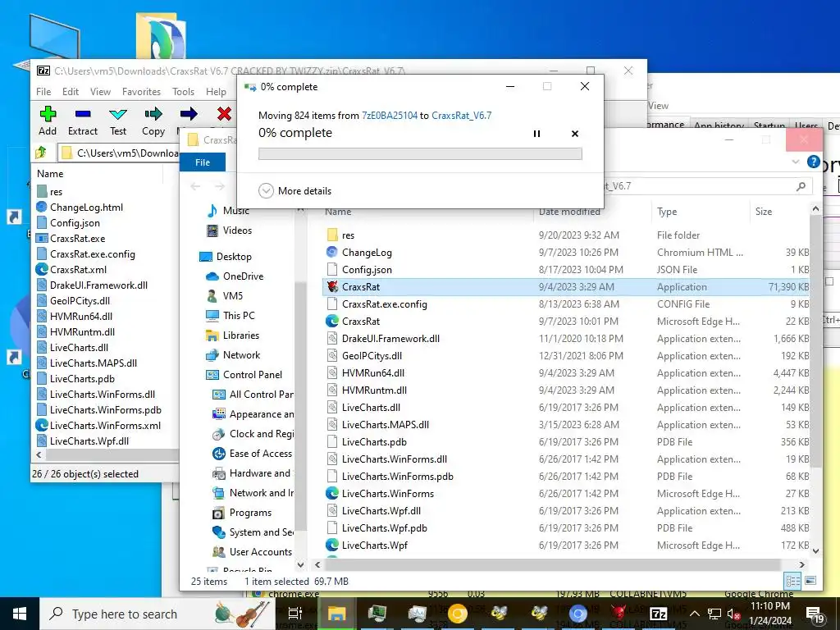
Task: Select Ease of Access in navigation pane
Action: click(253, 454)
